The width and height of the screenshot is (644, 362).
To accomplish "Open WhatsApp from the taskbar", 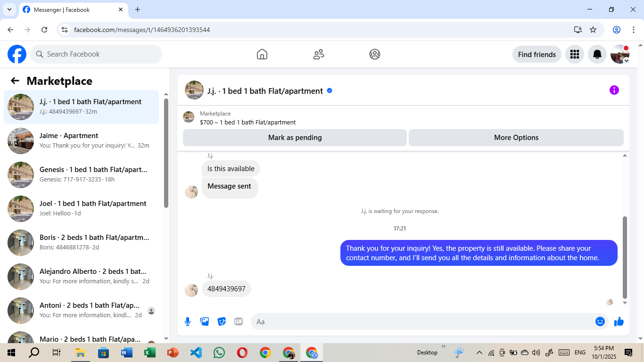I will click(x=219, y=353).
